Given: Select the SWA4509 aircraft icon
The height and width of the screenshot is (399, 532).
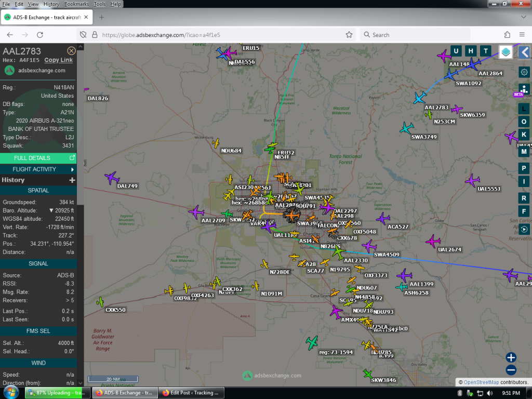Looking at the screenshot, I should pos(369,246).
